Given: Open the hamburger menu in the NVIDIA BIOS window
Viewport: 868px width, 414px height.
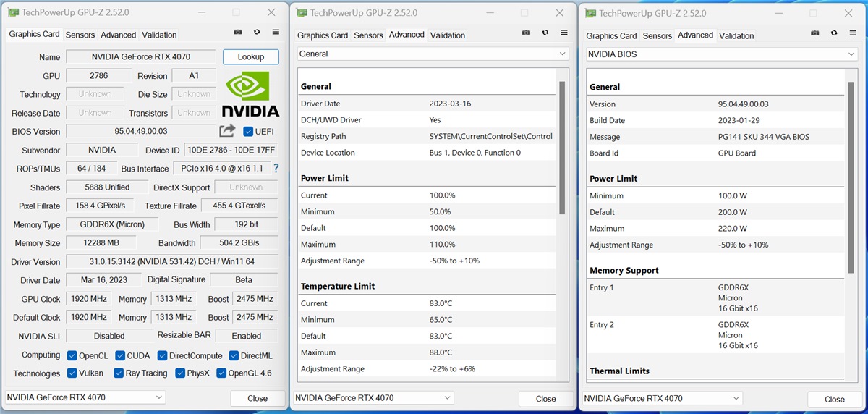Looking at the screenshot, I should tap(854, 33).
